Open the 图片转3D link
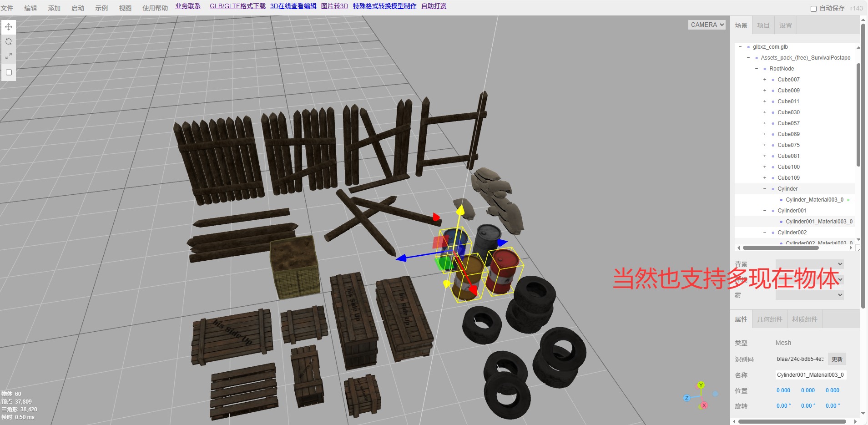Image resolution: width=868 pixels, height=425 pixels. [334, 6]
